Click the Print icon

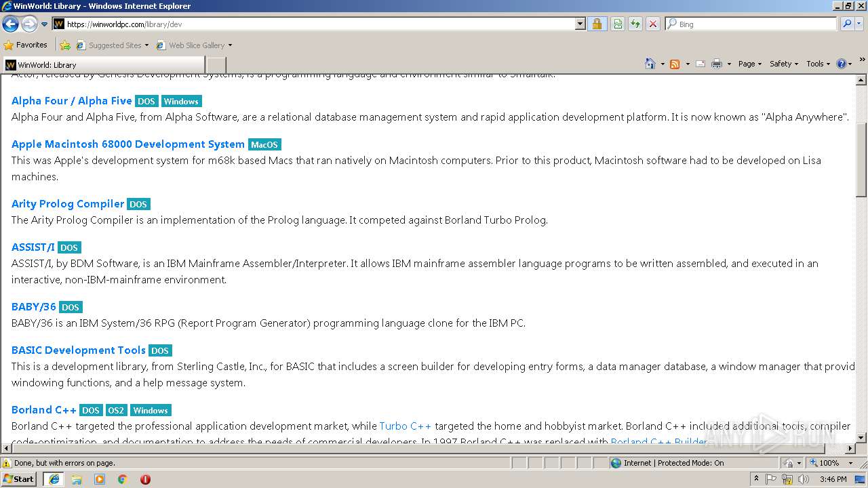coord(717,64)
